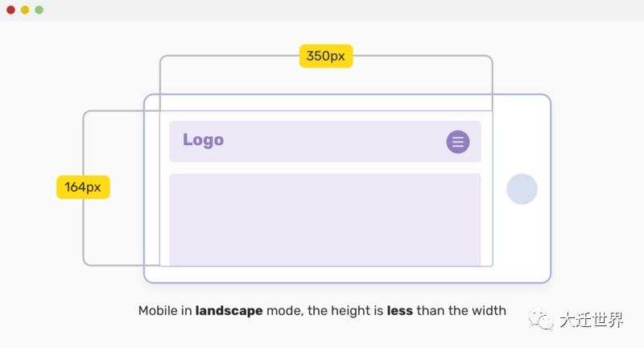
Task: Click the word "mode" in the caption
Action: (283, 311)
